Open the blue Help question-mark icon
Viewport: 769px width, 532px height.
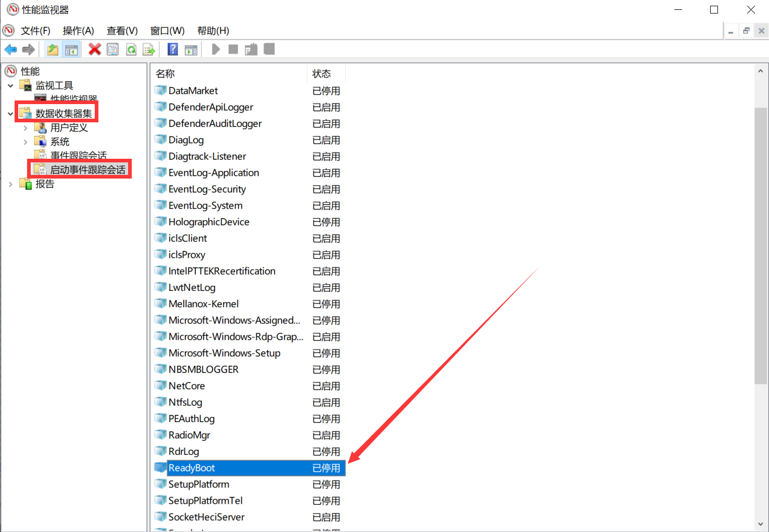pos(173,49)
